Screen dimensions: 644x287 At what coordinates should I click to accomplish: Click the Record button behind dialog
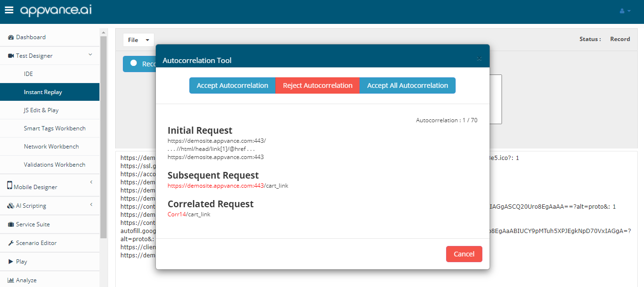[139, 64]
